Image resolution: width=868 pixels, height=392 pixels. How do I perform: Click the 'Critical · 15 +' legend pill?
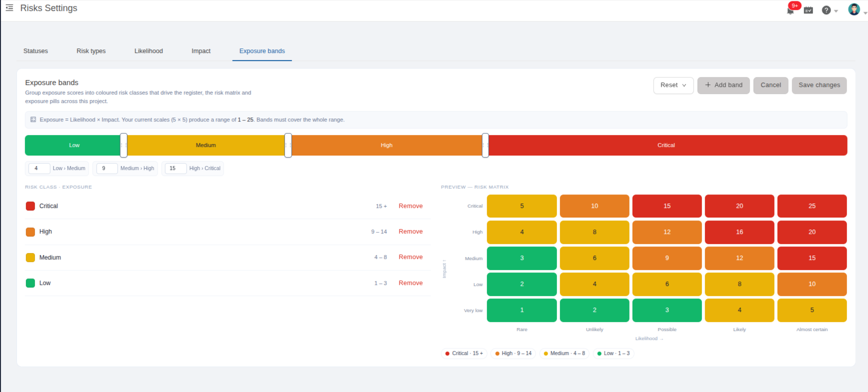(x=464, y=353)
